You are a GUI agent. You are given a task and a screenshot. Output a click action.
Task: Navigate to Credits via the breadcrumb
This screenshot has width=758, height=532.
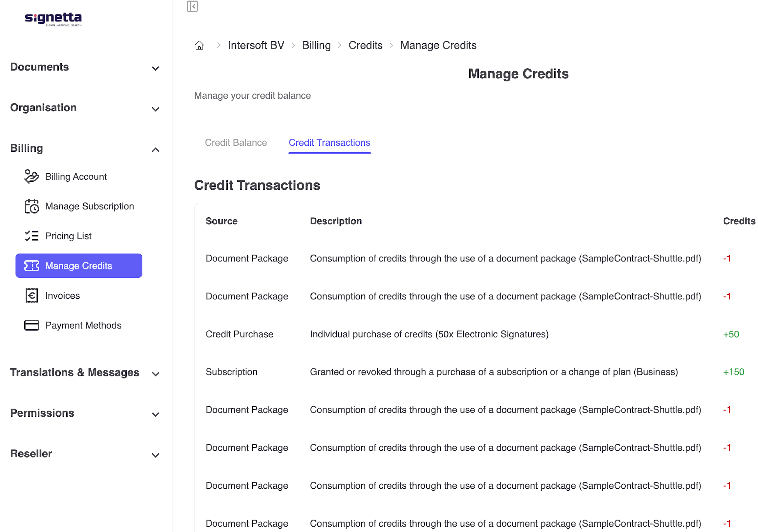(365, 45)
